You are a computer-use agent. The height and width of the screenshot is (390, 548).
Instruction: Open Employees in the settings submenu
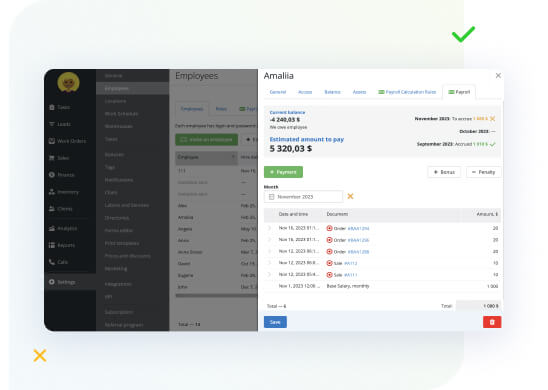132,88
